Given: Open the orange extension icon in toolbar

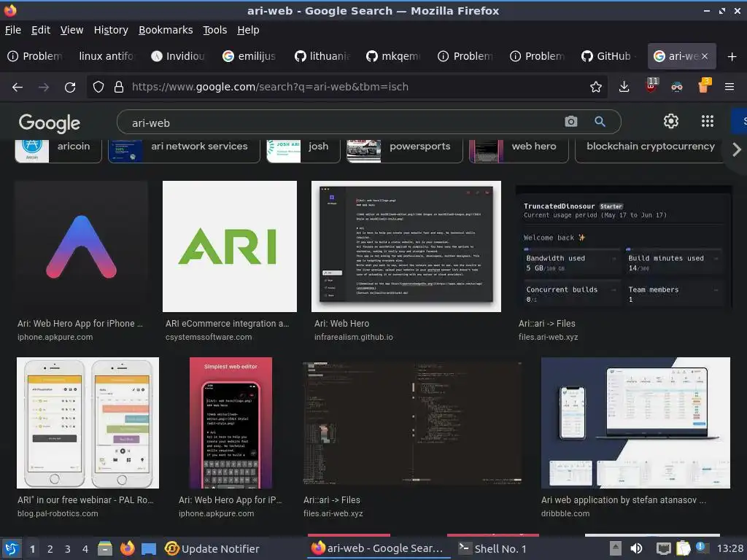Looking at the screenshot, I should (704, 86).
